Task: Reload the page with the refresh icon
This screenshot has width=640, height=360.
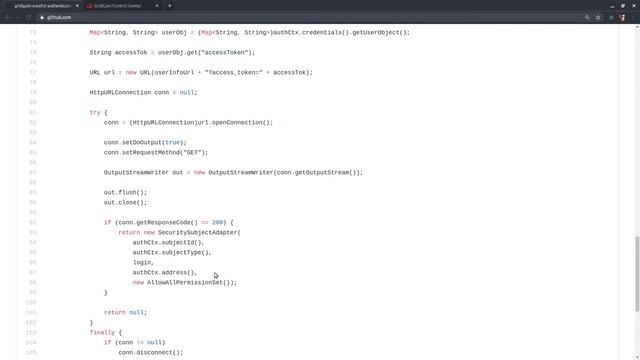Action: pos(29,18)
